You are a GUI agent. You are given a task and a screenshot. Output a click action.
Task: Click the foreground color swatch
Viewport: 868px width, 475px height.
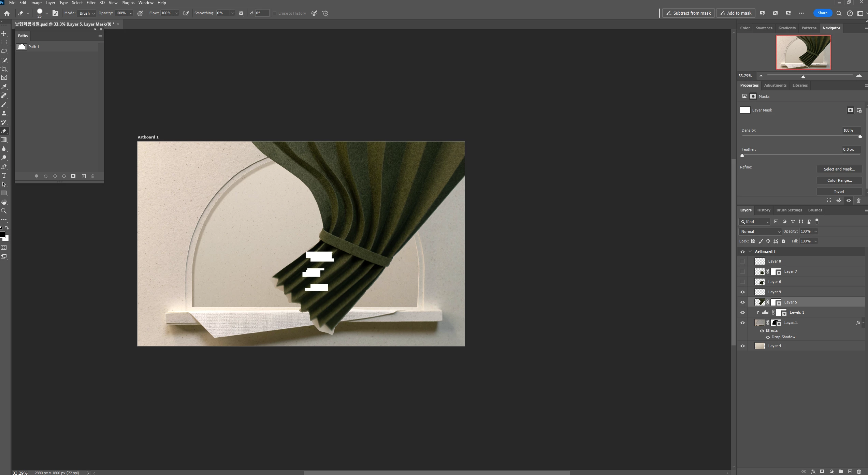click(2, 235)
